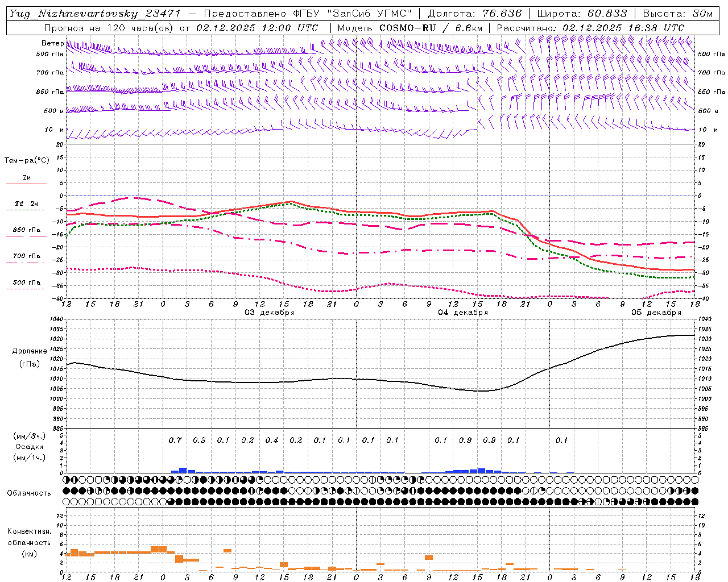Click the half-filled cloud symbol starting the top cloudiness row
Screen dimensions: 728x582
67,480
